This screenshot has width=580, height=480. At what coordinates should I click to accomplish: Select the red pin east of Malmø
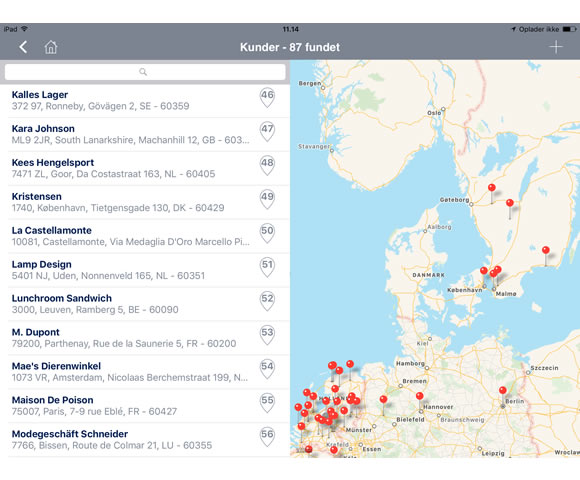click(546, 250)
